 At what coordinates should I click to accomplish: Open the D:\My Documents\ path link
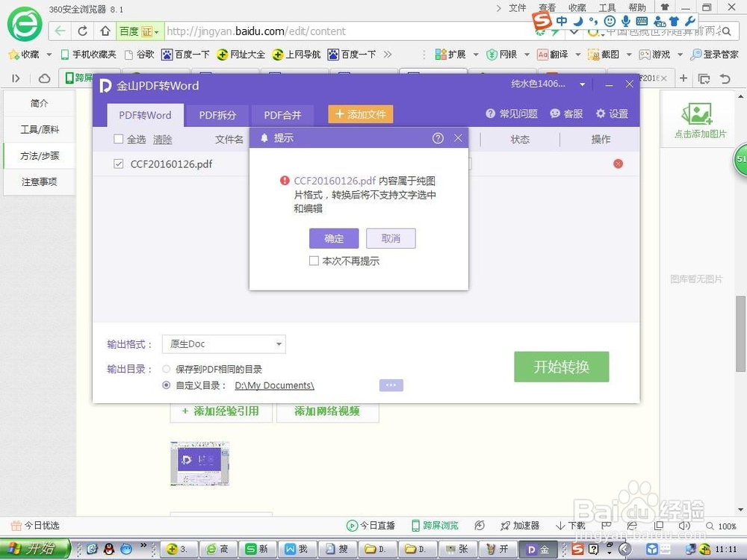coord(274,385)
